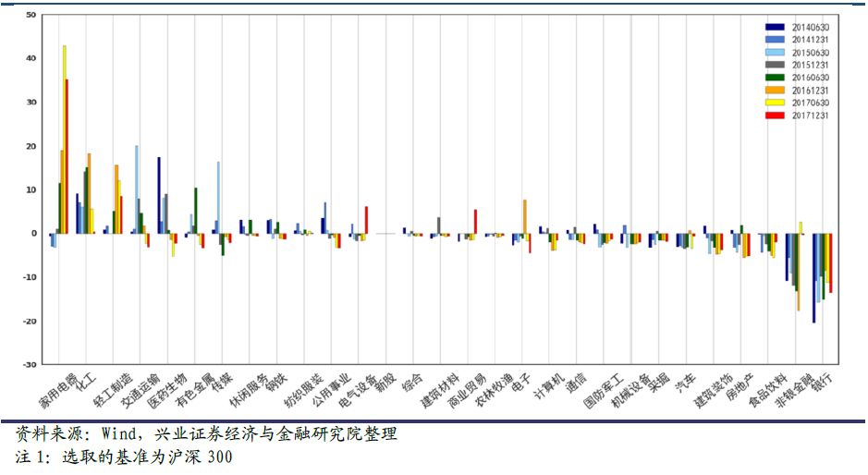868x475 pixels.
Task: Click the 汽车 axis label
Action: (x=686, y=382)
